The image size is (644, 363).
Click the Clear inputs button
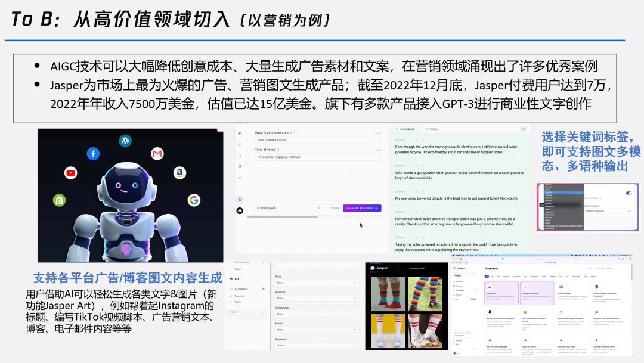266,208
